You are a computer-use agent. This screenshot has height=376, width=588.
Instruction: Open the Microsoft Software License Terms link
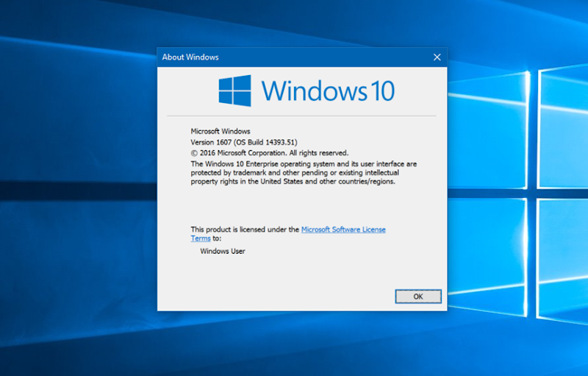tap(343, 230)
